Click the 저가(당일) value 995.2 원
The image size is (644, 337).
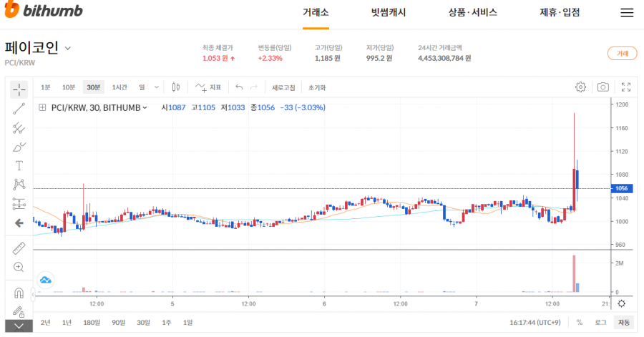point(379,58)
